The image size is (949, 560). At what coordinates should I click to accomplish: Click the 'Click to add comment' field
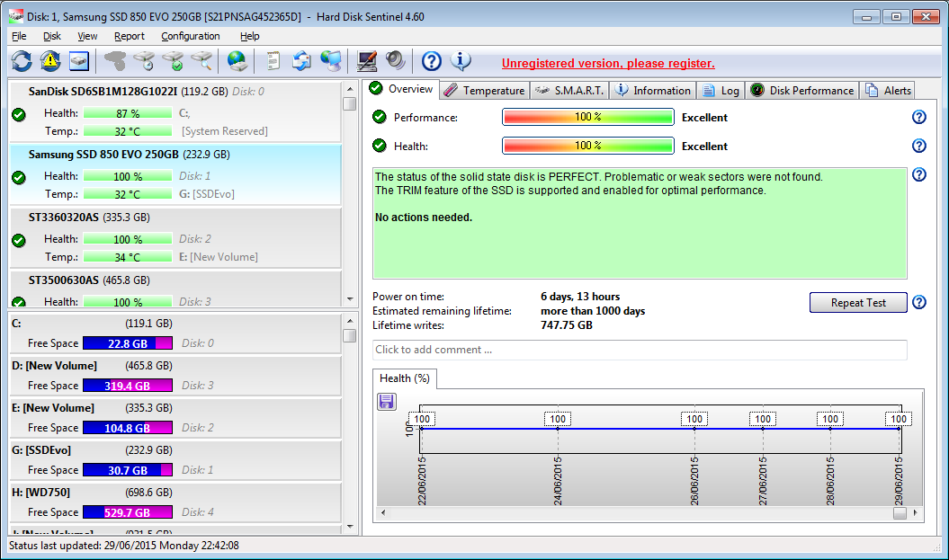point(640,350)
